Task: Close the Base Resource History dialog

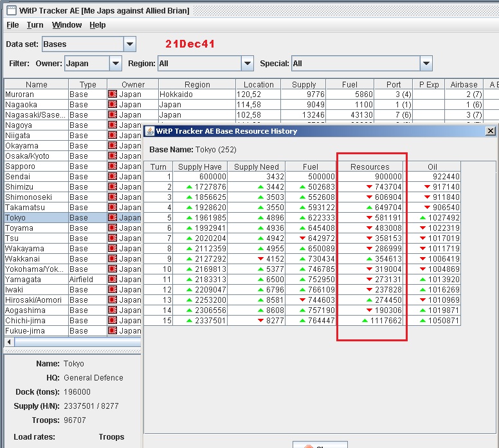Action: [491, 130]
